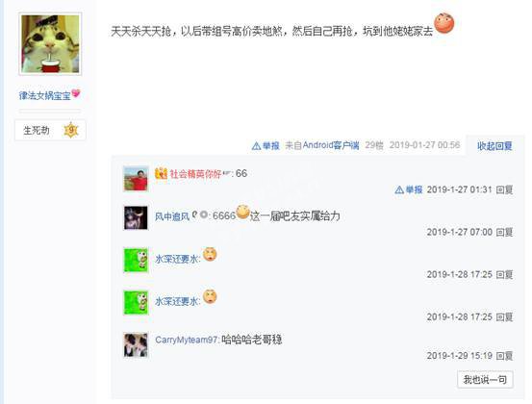Click the angry emoji in first 水深还要水 comment
The width and height of the screenshot is (532, 404).
click(210, 254)
